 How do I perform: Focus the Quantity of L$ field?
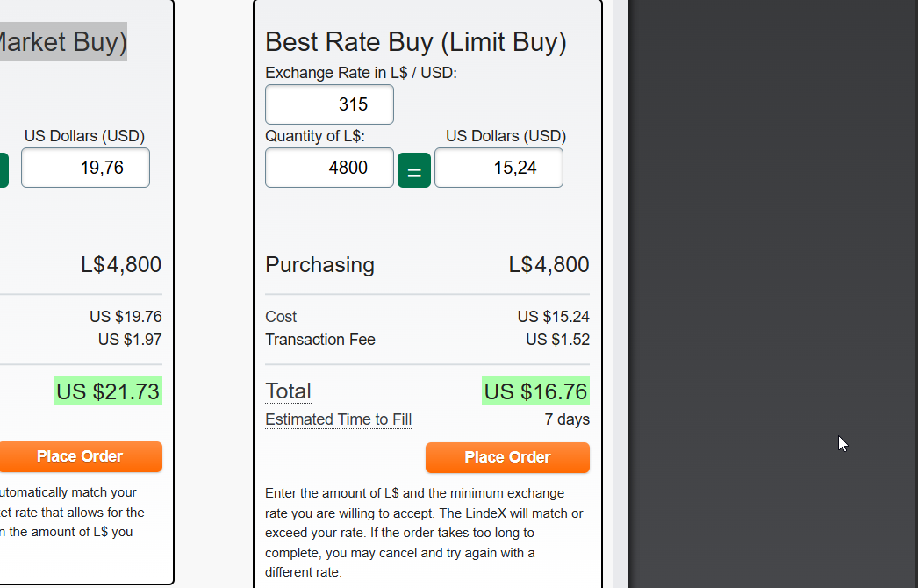tap(329, 168)
